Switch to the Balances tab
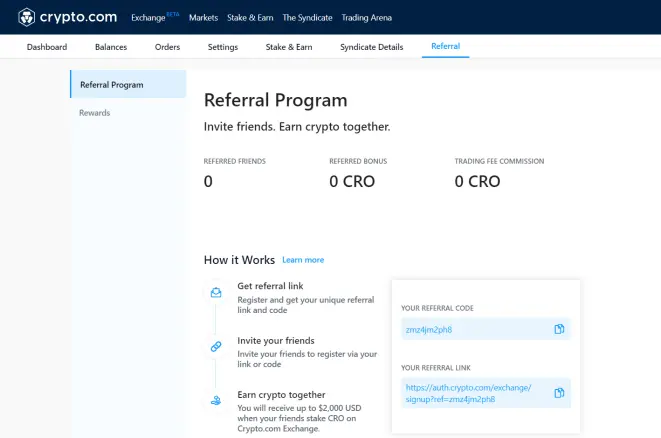The height and width of the screenshot is (438, 661). 111,47
